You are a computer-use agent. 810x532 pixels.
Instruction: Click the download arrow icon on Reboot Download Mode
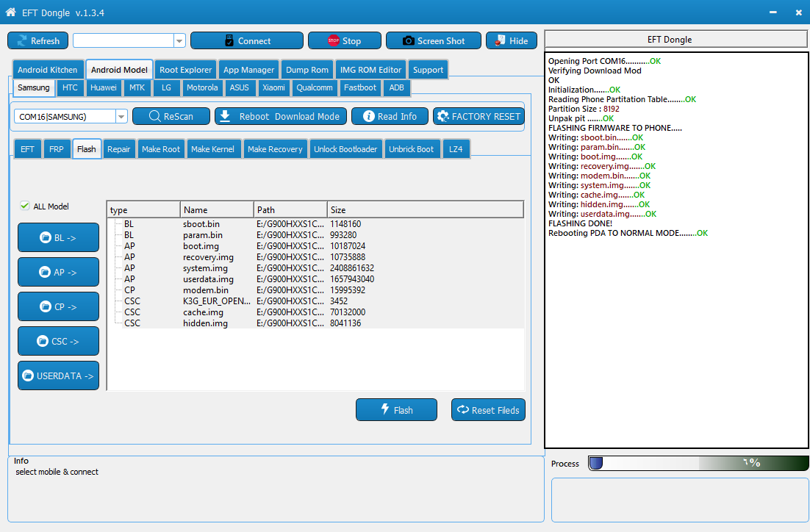pyautogui.click(x=225, y=116)
